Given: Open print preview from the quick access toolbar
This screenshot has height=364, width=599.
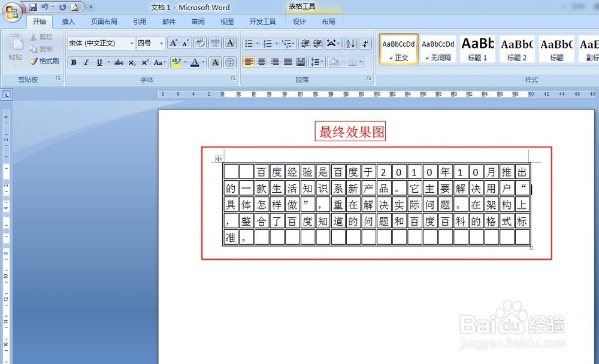Looking at the screenshot, I should coord(75,7).
